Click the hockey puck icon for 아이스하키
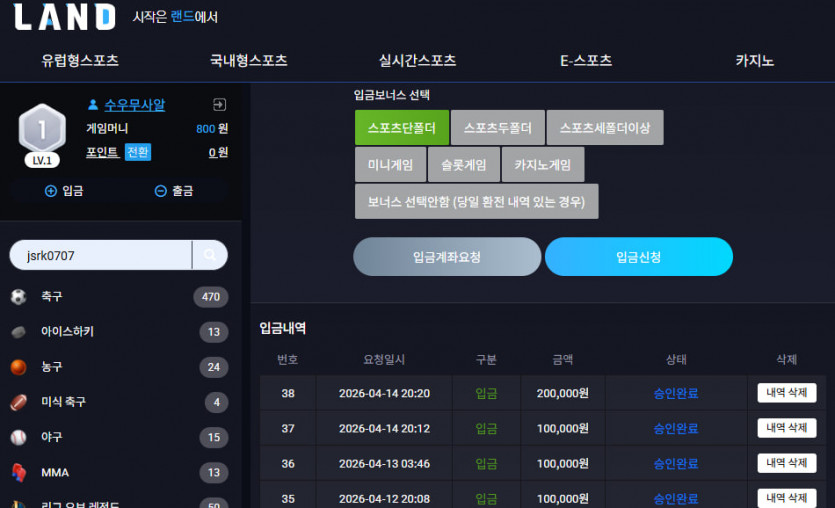This screenshot has width=835, height=508. click(19, 332)
